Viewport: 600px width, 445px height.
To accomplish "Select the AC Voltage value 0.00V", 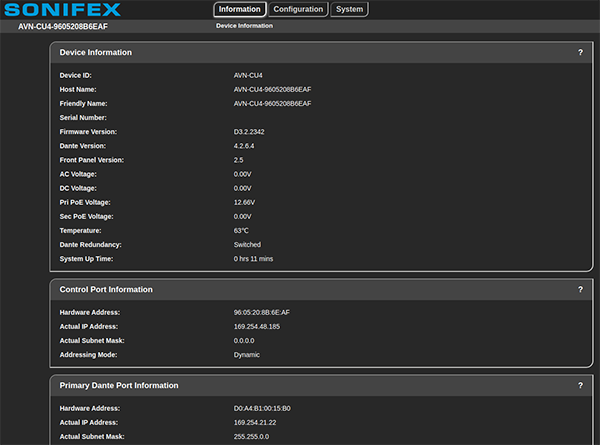I will click(x=242, y=174).
